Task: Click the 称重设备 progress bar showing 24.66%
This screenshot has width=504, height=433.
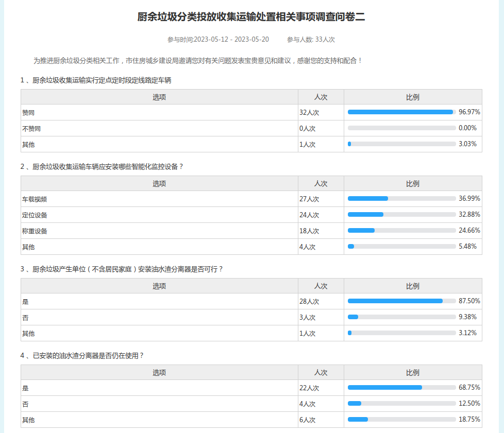Action: coord(401,231)
